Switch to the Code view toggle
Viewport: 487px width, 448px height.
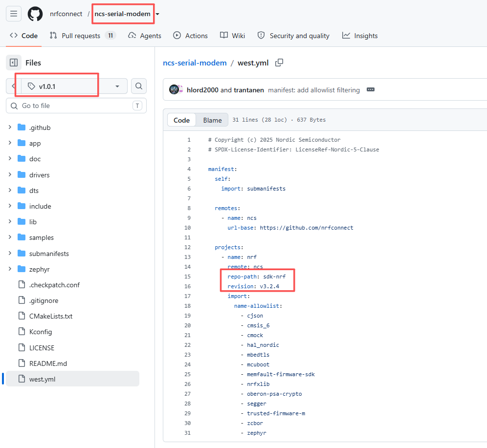[182, 120]
